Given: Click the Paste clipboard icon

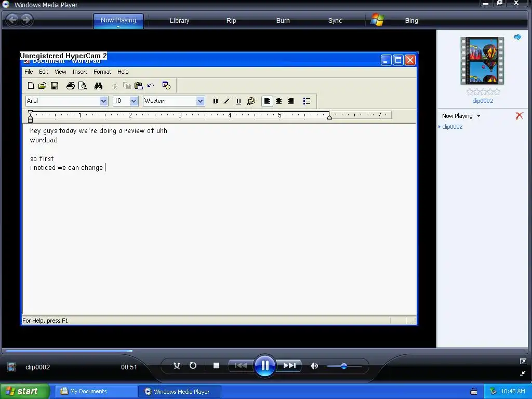Looking at the screenshot, I should point(138,86).
